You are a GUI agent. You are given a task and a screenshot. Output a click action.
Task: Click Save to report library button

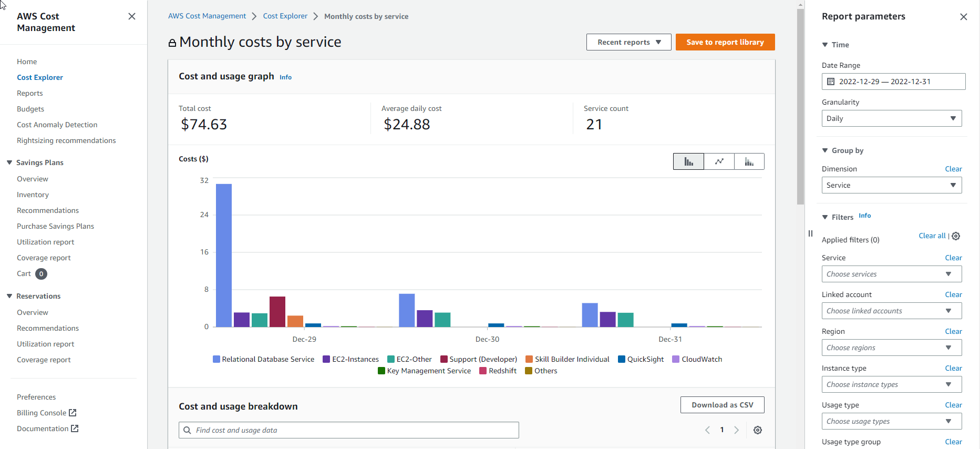click(x=725, y=42)
